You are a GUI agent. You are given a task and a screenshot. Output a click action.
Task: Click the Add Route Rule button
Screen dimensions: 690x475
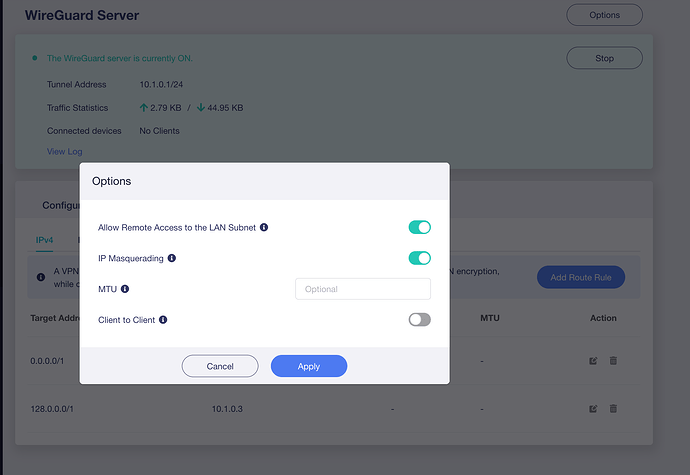[x=581, y=277]
